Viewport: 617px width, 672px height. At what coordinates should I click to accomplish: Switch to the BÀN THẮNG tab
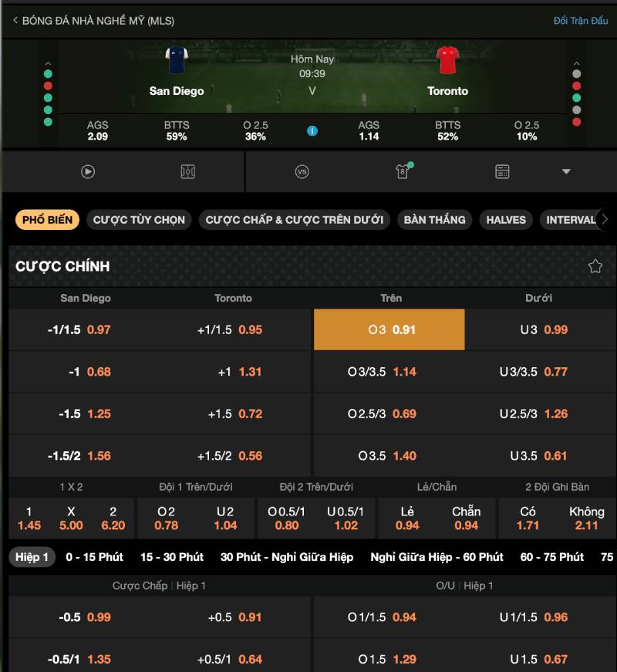point(434,220)
